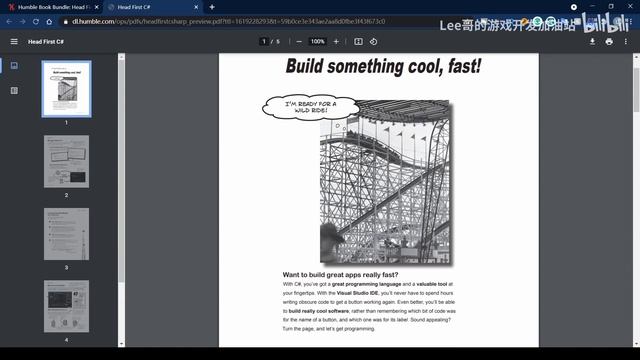Open the PDF viewer more actions menu
Viewport: 640px width, 360px height.
(626, 42)
